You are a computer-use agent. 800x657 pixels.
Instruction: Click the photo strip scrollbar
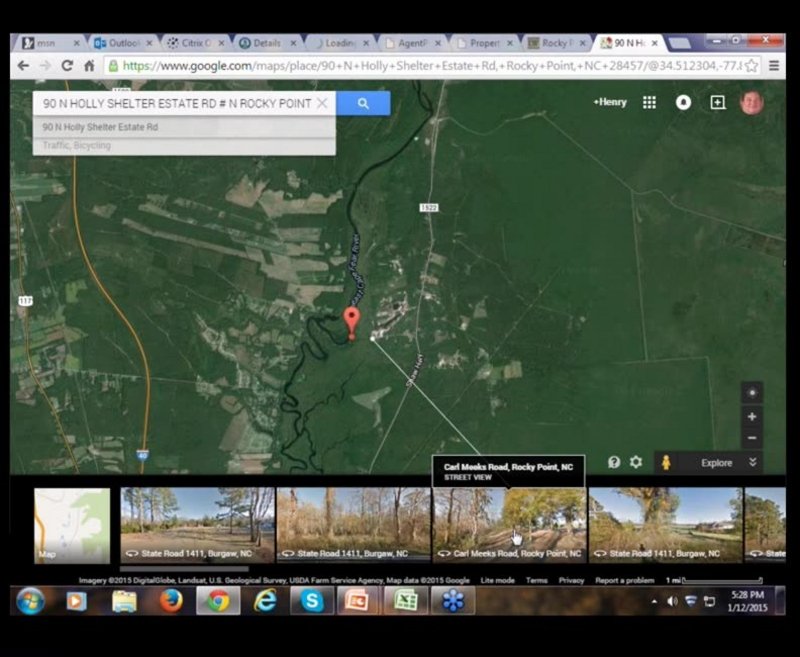point(184,568)
